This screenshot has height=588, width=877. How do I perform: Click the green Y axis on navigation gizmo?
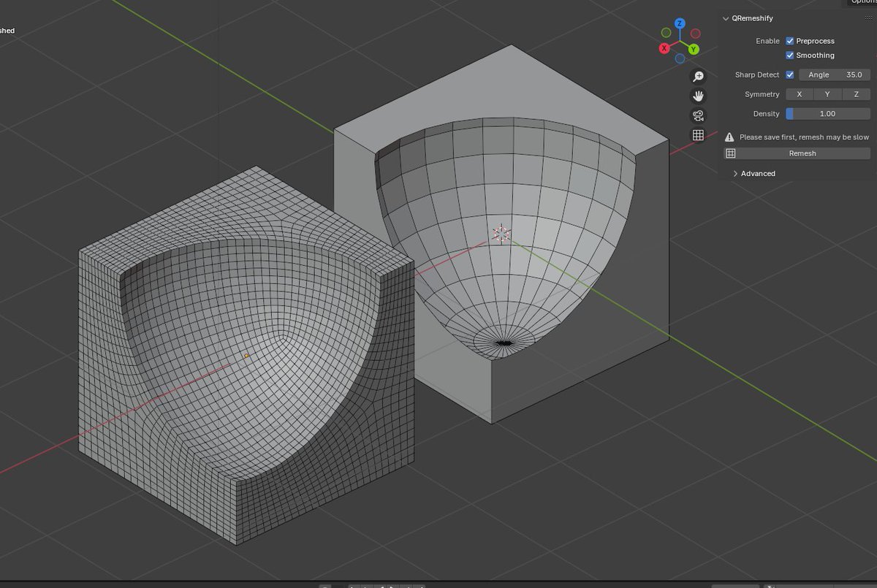(x=694, y=50)
